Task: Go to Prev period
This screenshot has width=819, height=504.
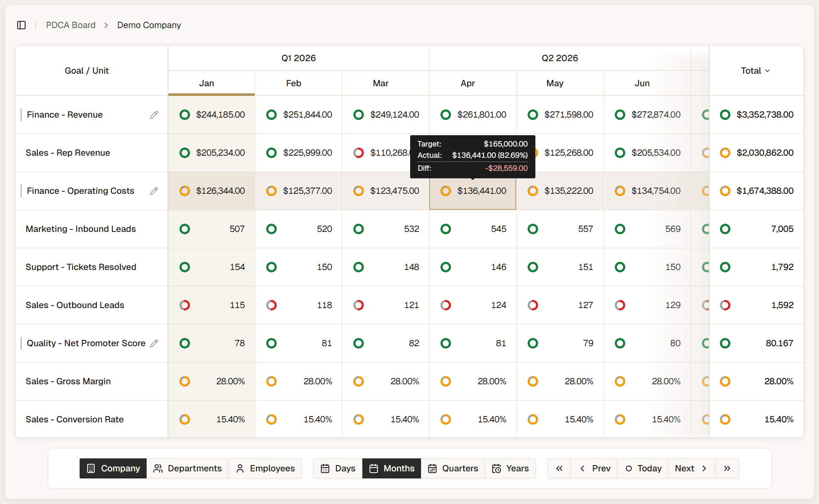Action: (594, 468)
